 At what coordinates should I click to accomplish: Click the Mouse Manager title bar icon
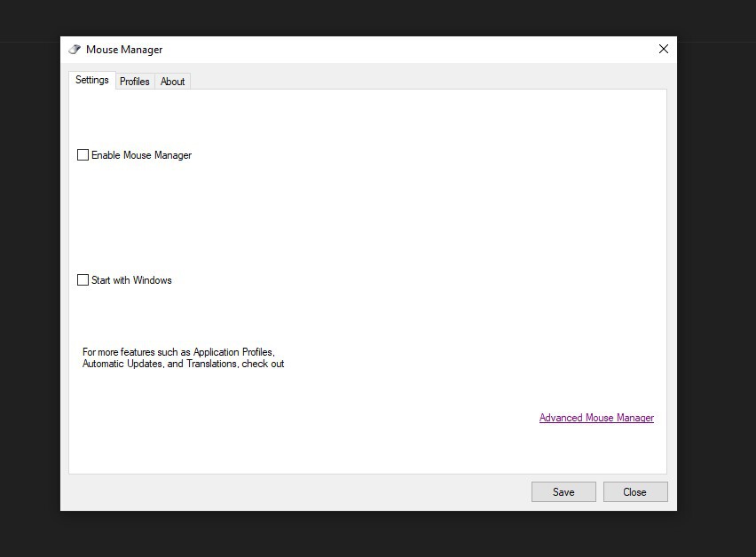pyautogui.click(x=75, y=49)
